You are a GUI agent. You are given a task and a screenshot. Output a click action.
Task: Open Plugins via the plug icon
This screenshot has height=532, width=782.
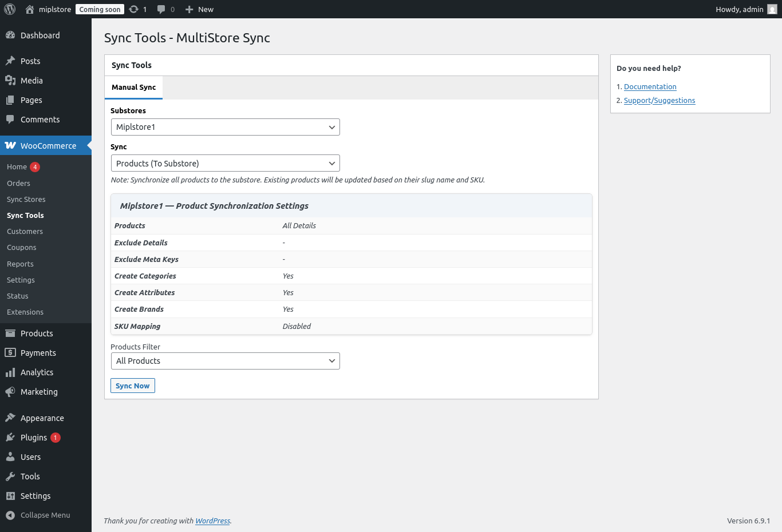pyautogui.click(x=10, y=438)
